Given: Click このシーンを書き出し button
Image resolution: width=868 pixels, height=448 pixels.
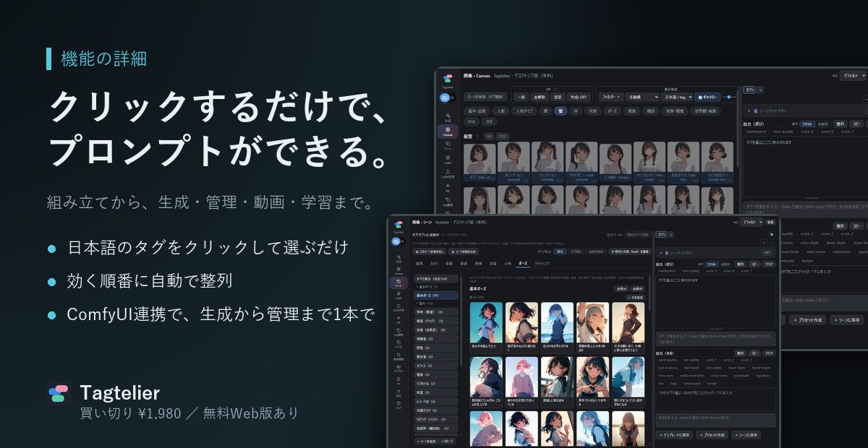Looking at the screenshot, I should (x=429, y=251).
